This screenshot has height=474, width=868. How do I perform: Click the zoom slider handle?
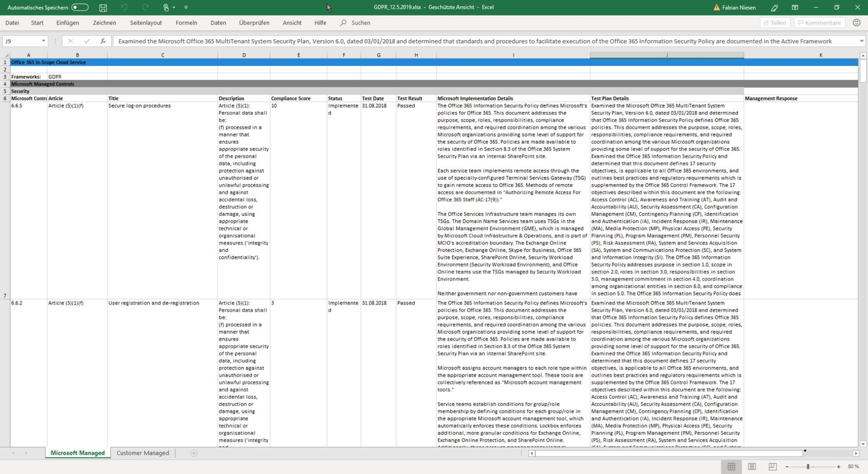click(x=808, y=467)
